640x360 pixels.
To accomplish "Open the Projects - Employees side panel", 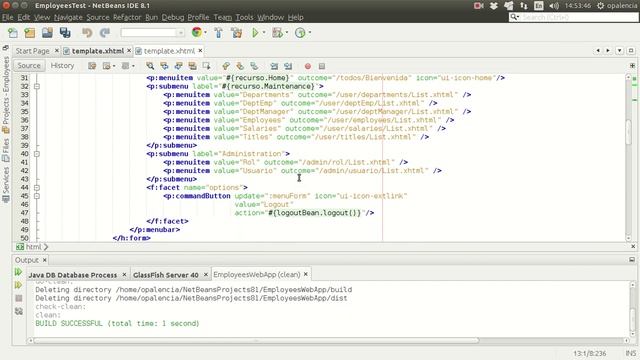I will click(6, 95).
